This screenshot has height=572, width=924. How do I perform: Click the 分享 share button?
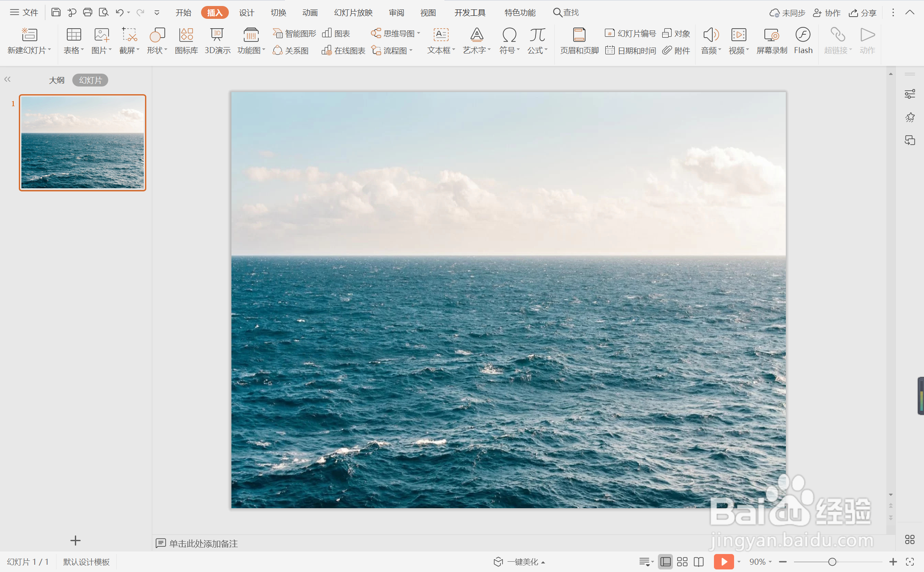[x=863, y=12]
